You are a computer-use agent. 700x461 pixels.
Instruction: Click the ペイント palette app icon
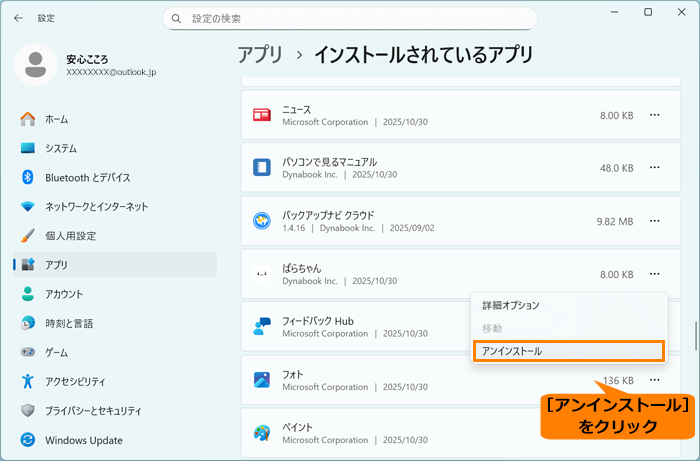point(262,433)
